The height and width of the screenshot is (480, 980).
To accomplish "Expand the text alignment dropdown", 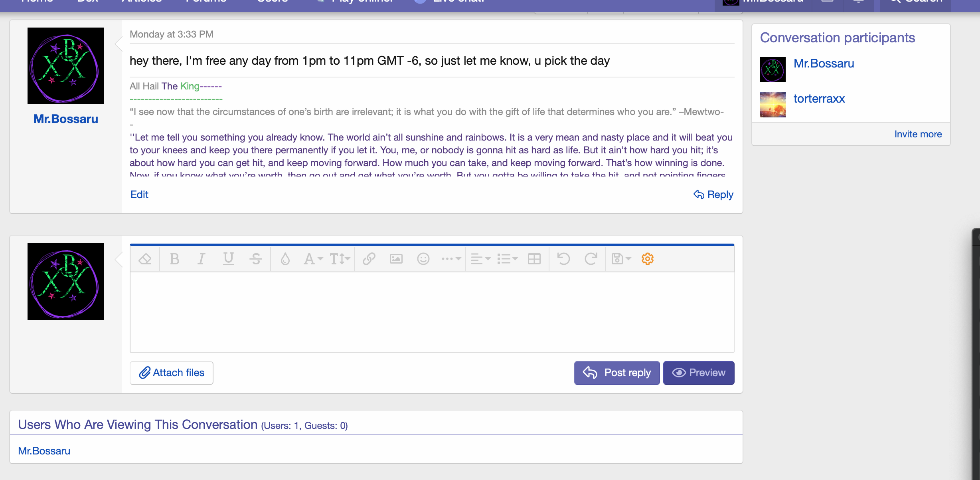I will [x=480, y=259].
